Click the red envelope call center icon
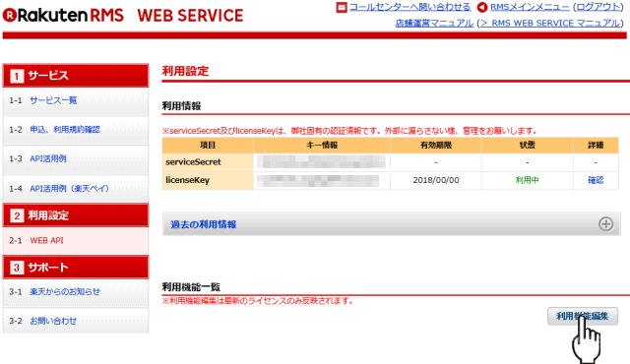 [x=342, y=7]
